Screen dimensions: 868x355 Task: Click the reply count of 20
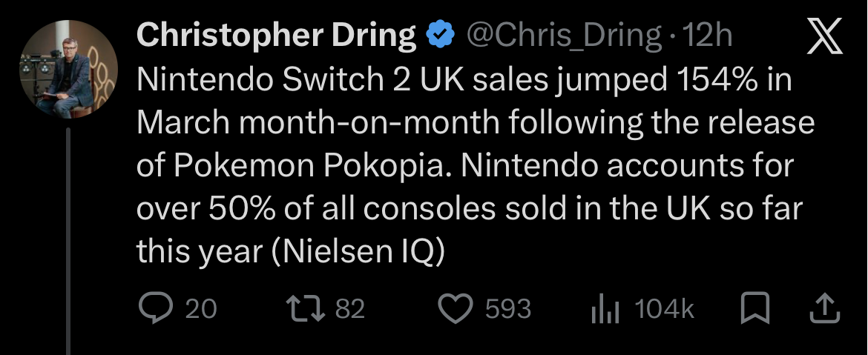pyautogui.click(x=200, y=309)
